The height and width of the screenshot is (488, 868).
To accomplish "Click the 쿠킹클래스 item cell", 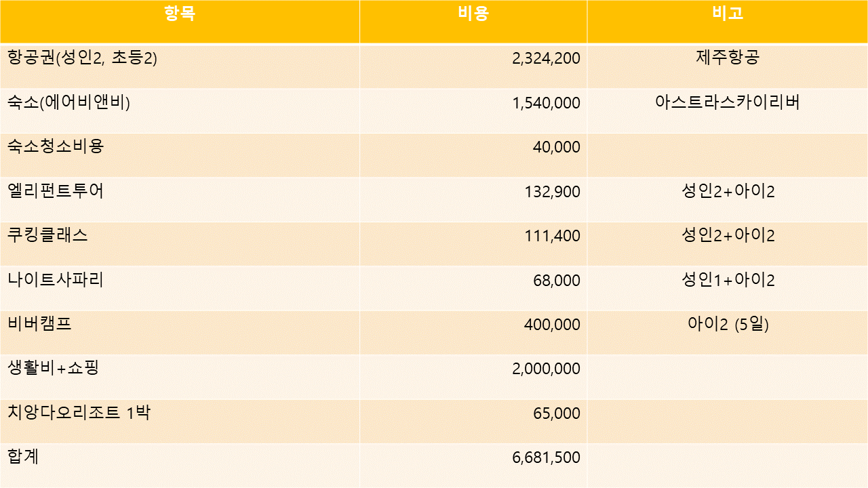I will pos(47,235).
